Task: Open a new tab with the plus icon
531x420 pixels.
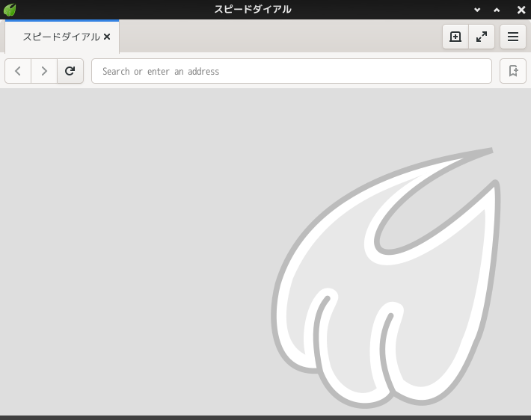Action: pyautogui.click(x=455, y=37)
